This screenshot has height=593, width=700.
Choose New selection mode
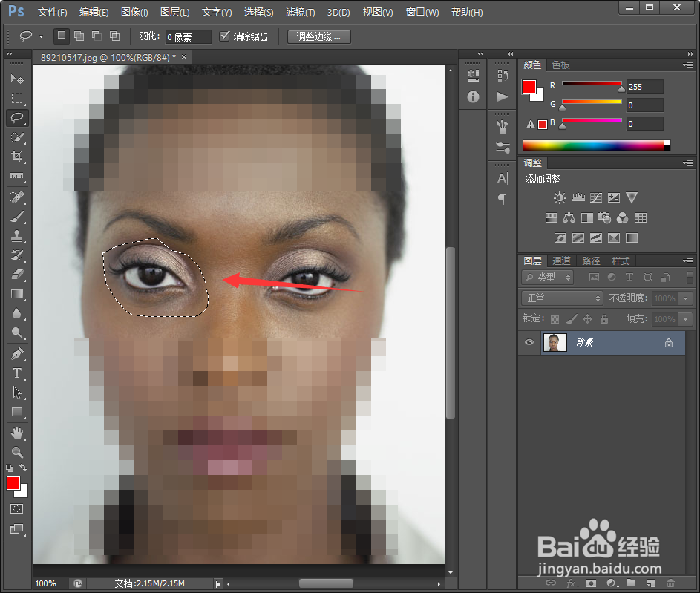(x=62, y=36)
